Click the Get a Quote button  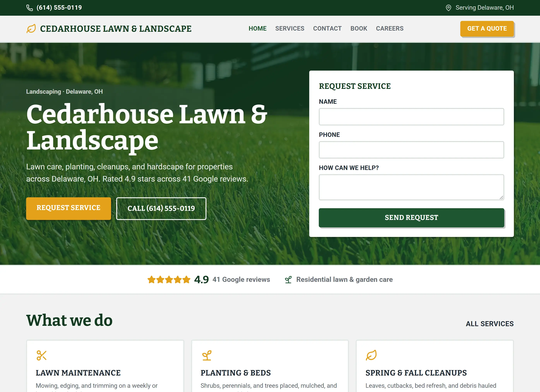click(x=487, y=29)
